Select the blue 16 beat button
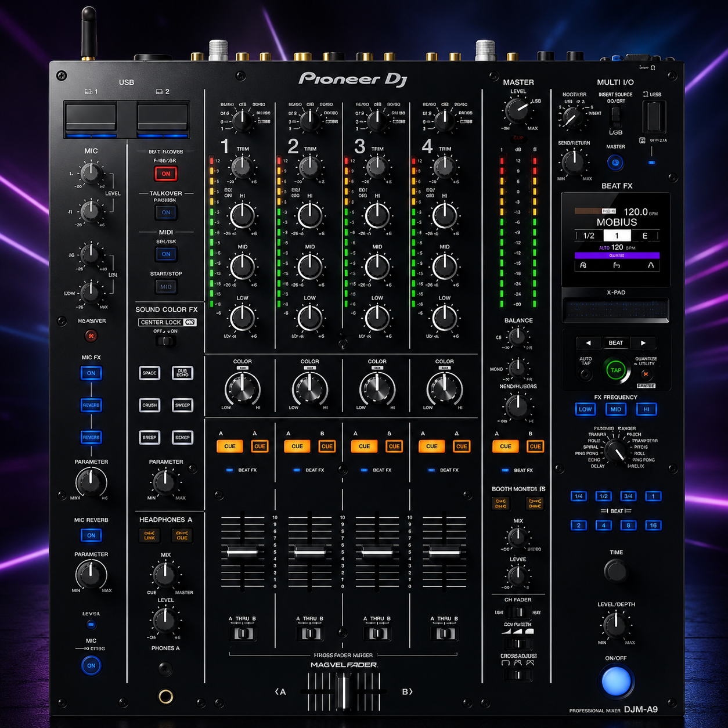The image size is (728, 728). (653, 525)
